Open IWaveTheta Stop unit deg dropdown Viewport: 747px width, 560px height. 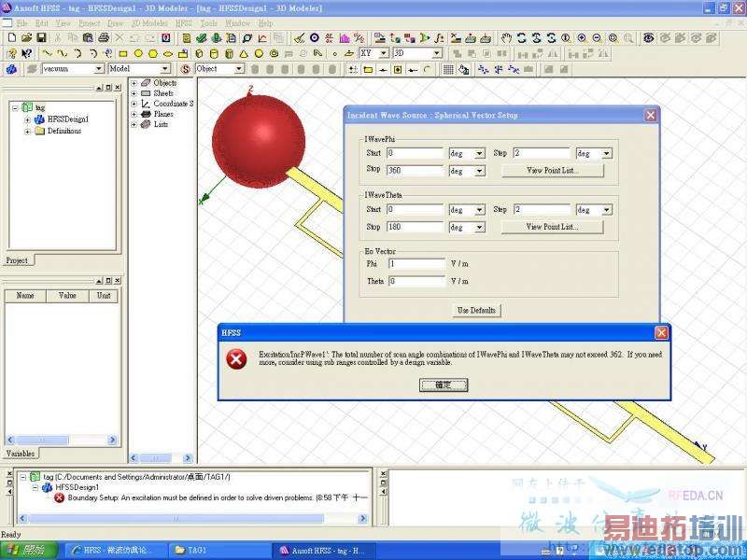tap(480, 227)
